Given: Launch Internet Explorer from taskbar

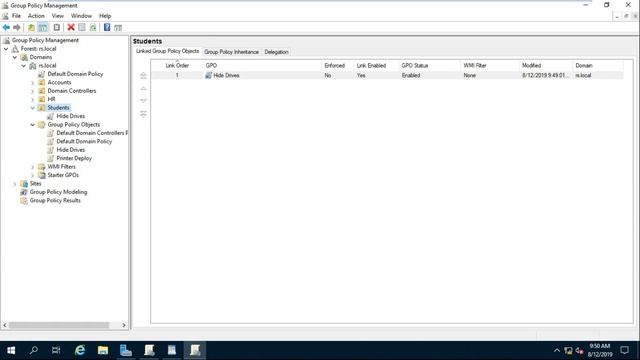Looking at the screenshot, I should coord(80,350).
